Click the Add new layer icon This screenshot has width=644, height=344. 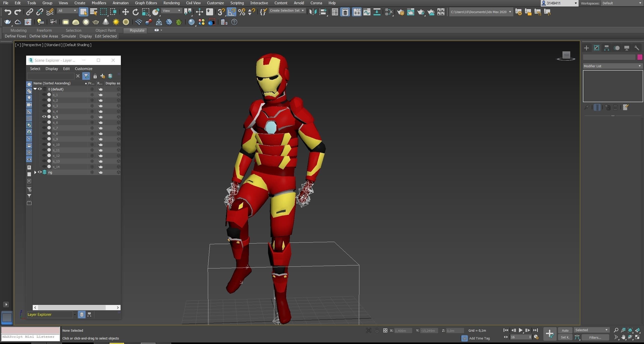pyautogui.click(x=102, y=76)
